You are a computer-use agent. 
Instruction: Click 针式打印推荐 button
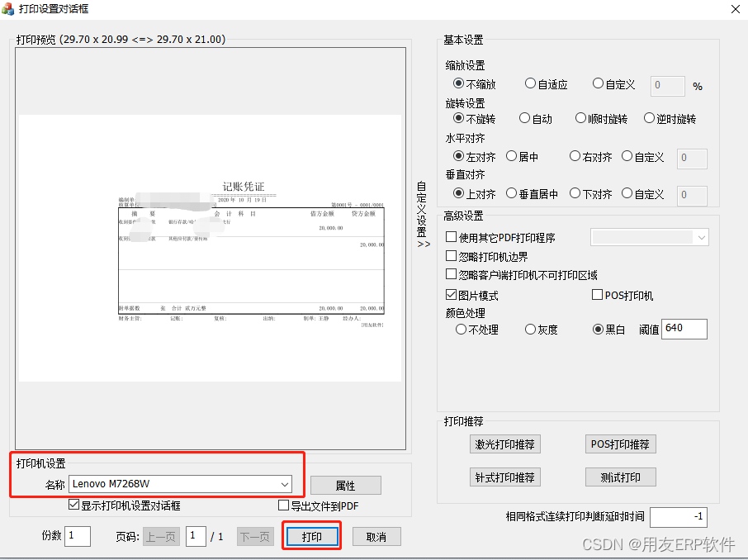(x=505, y=477)
